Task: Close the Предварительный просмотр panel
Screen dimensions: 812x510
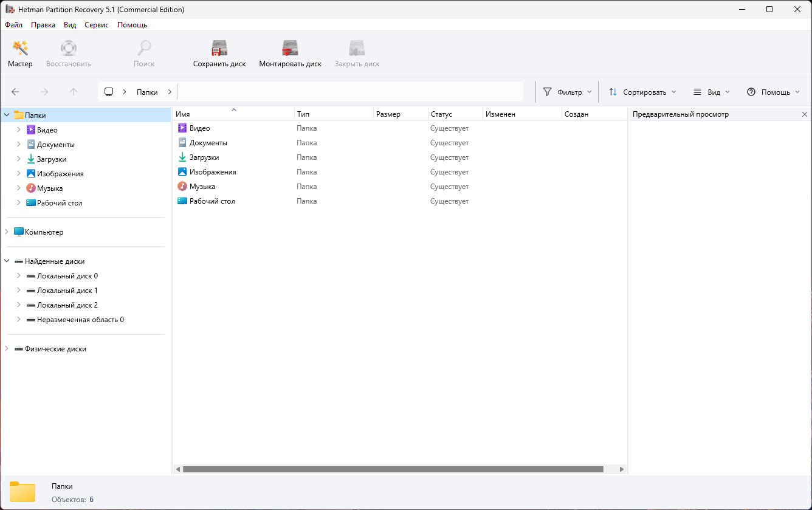Action: (805, 114)
